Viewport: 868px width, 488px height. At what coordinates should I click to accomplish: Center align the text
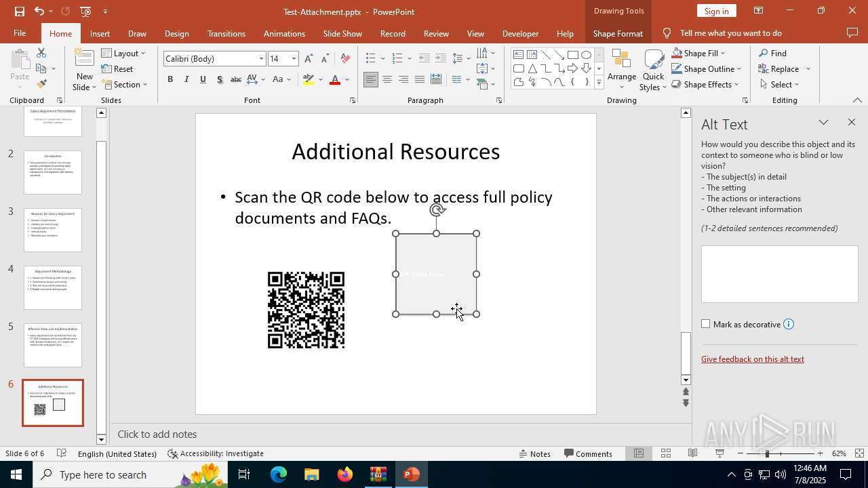387,79
